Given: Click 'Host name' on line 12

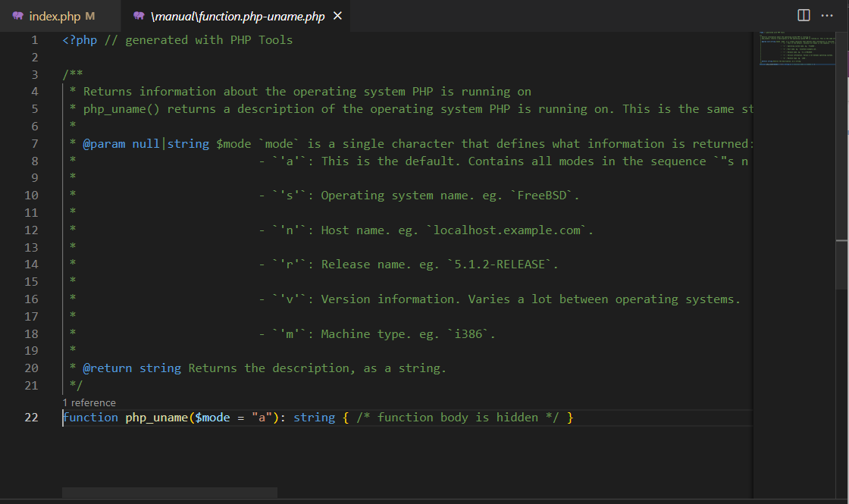Looking at the screenshot, I should [353, 230].
